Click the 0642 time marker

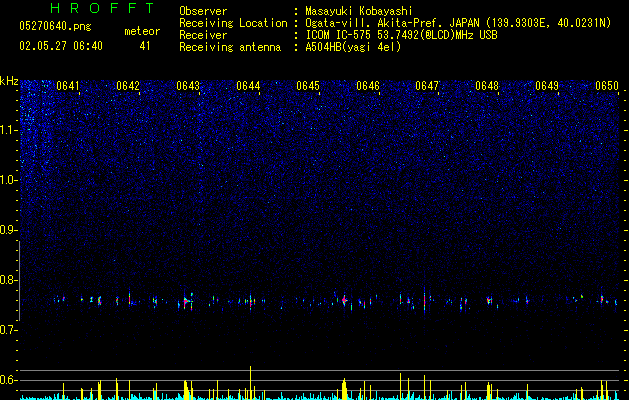coord(128,86)
